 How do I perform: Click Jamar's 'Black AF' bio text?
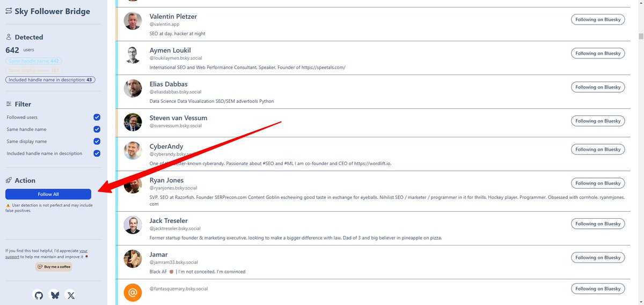tap(197, 271)
